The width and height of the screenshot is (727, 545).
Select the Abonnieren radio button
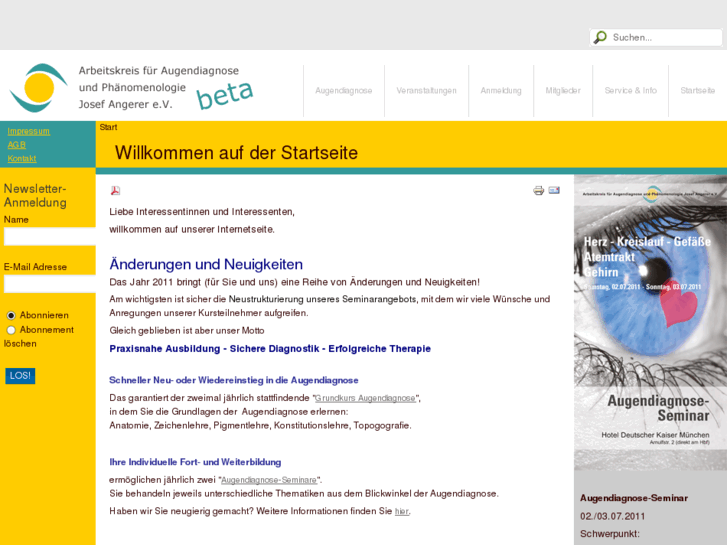pos(11,315)
